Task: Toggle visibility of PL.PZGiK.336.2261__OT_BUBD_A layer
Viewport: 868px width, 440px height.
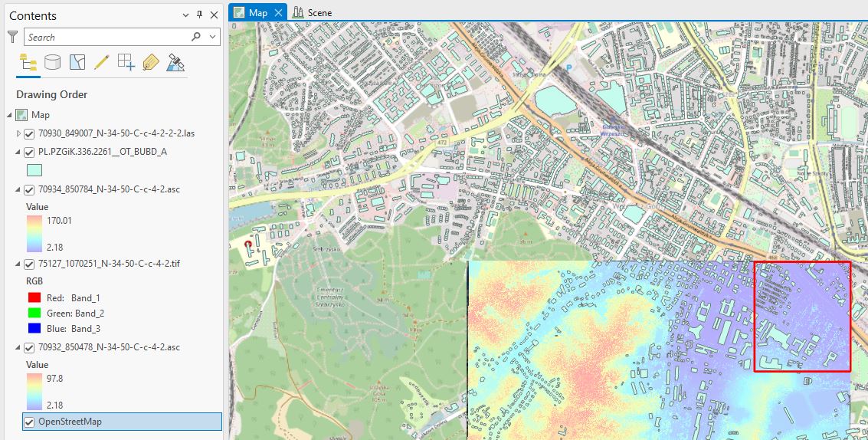Action: point(29,152)
